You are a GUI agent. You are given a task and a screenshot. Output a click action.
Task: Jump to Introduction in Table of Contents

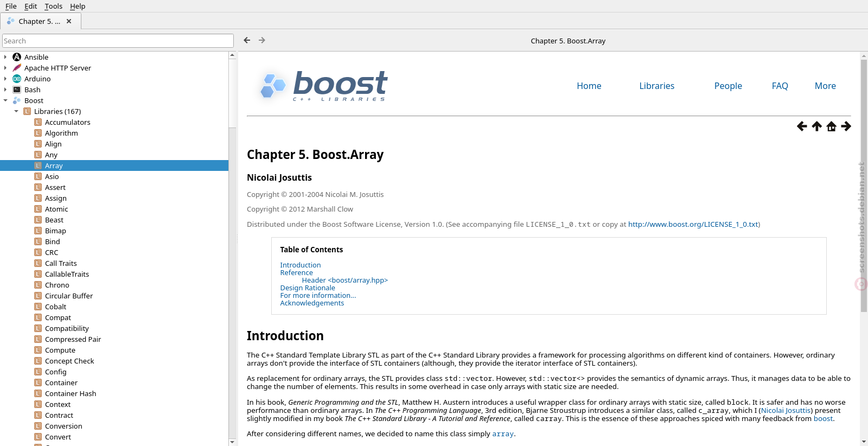tap(301, 265)
